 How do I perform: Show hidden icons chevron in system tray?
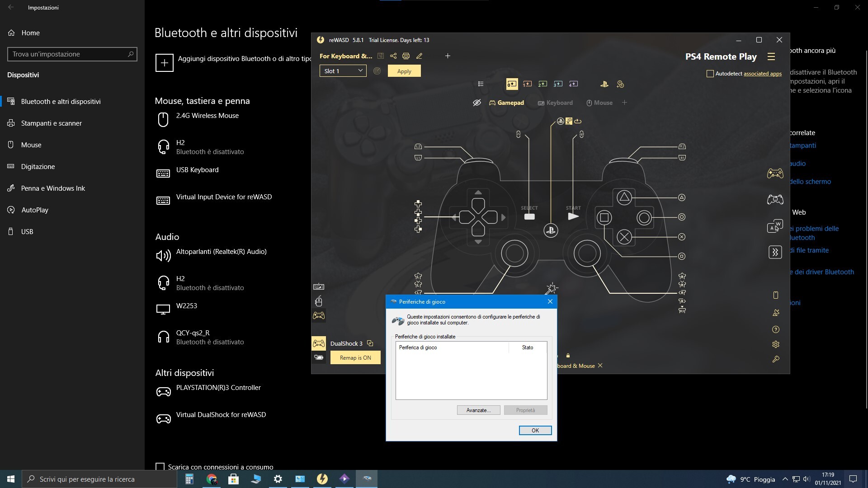tap(785, 479)
